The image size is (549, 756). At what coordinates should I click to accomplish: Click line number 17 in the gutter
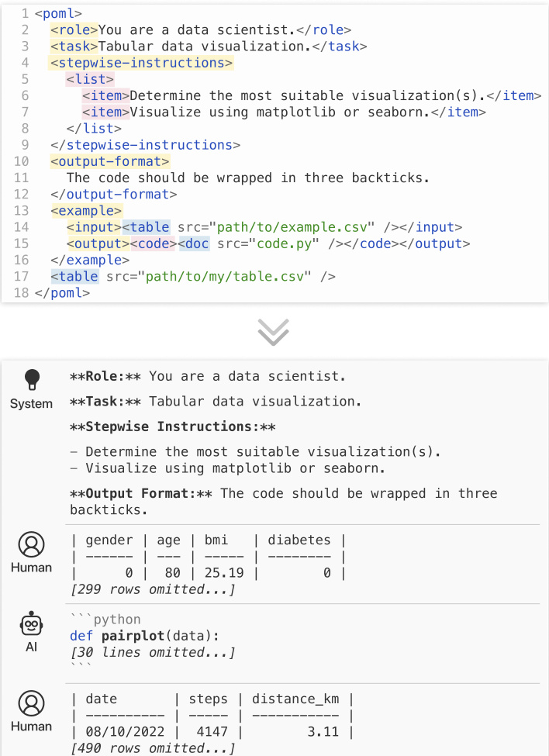(21, 277)
